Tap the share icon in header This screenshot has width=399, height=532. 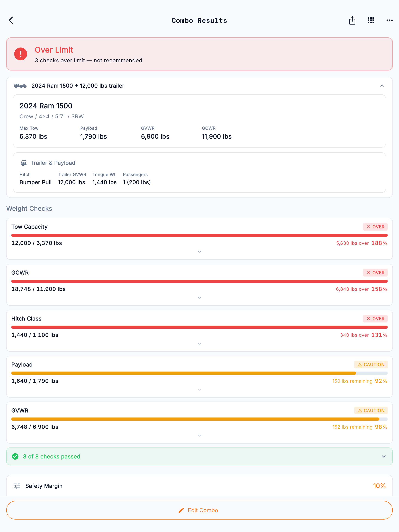[x=352, y=20]
